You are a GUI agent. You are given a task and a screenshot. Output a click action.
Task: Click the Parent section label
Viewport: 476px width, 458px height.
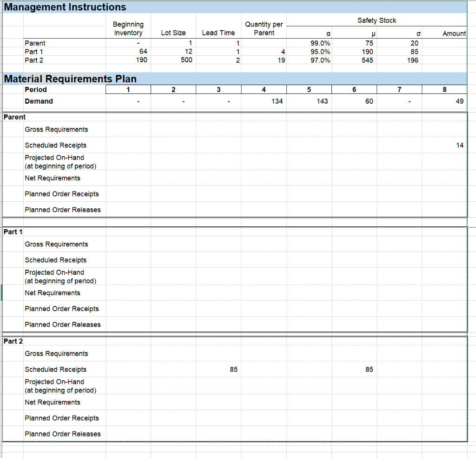pos(14,117)
